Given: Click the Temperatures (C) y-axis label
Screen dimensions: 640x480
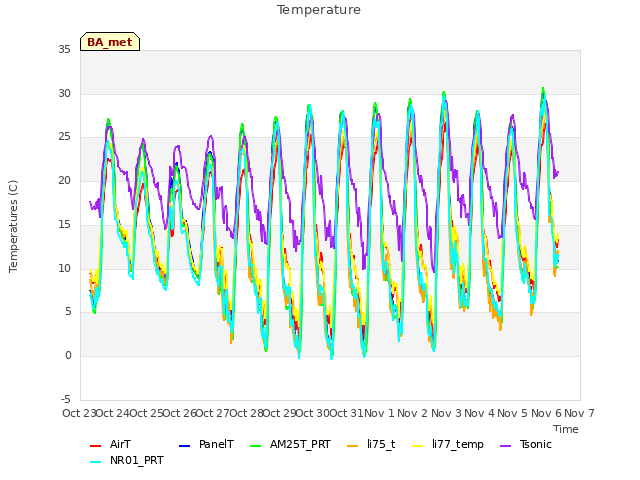Looking at the screenshot, I should [13, 226].
